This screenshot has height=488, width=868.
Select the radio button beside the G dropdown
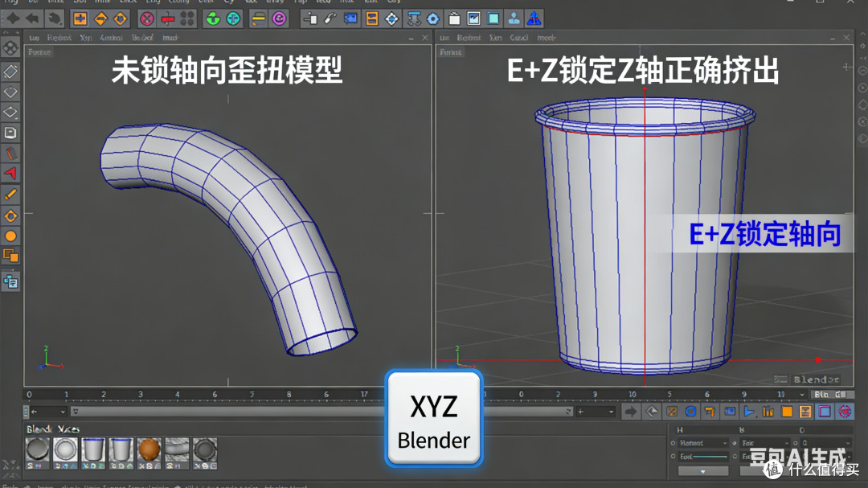pyautogui.click(x=796, y=443)
